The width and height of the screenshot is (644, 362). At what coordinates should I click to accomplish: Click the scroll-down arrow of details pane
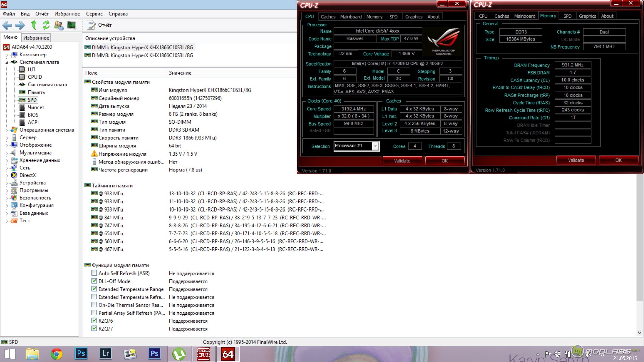coord(639,333)
